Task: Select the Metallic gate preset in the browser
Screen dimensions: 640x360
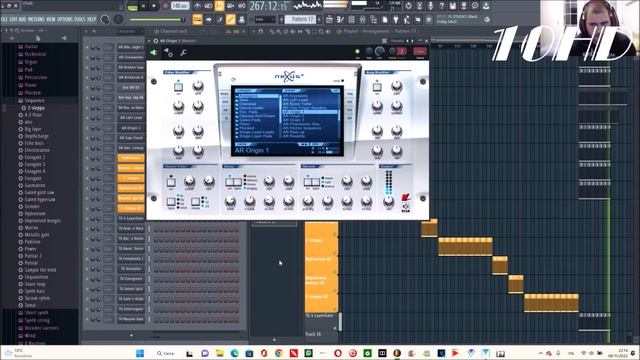Action: coord(37,235)
